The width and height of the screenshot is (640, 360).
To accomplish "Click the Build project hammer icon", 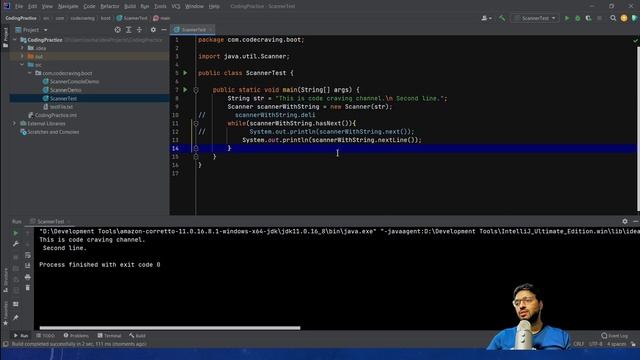I will (502, 18).
